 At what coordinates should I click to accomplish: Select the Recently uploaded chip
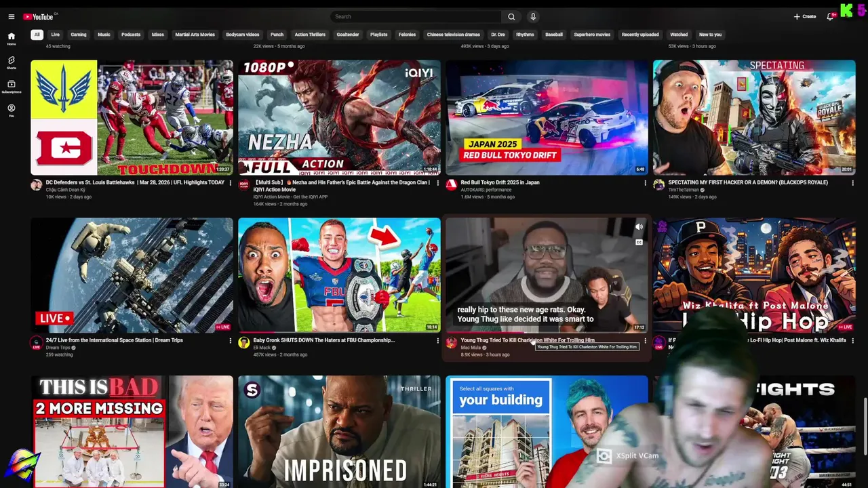pyautogui.click(x=640, y=35)
